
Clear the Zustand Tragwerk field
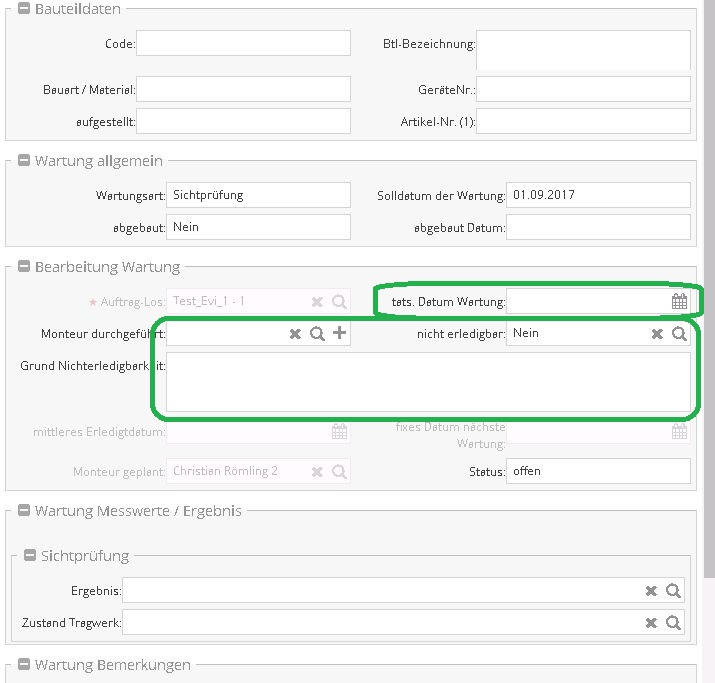click(x=651, y=623)
